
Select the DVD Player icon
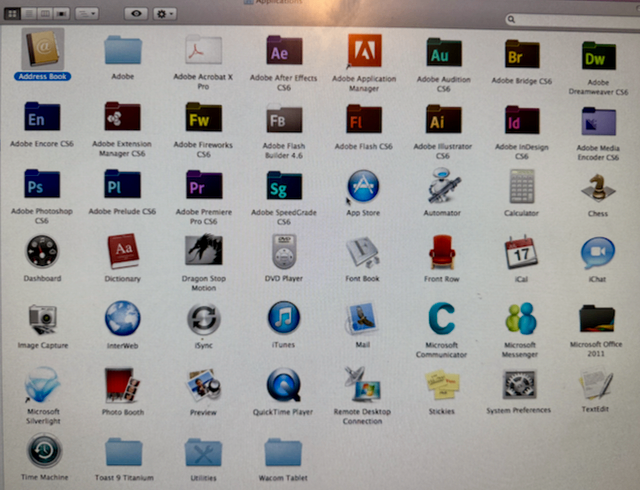[284, 252]
